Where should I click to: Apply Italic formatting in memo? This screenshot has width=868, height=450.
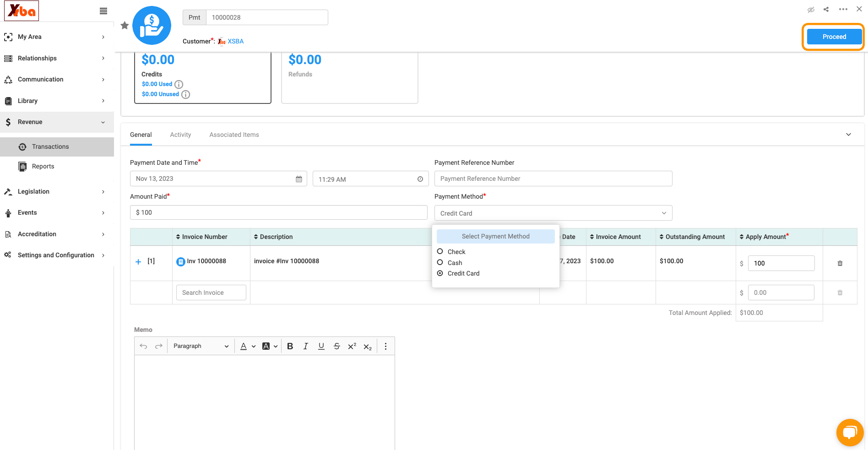tap(305, 346)
